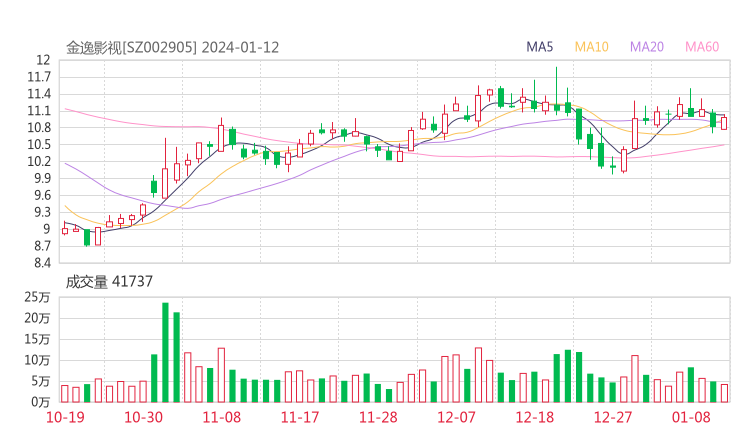Click the 10-30 date axis label
The height and width of the screenshot is (440, 740).
(143, 417)
